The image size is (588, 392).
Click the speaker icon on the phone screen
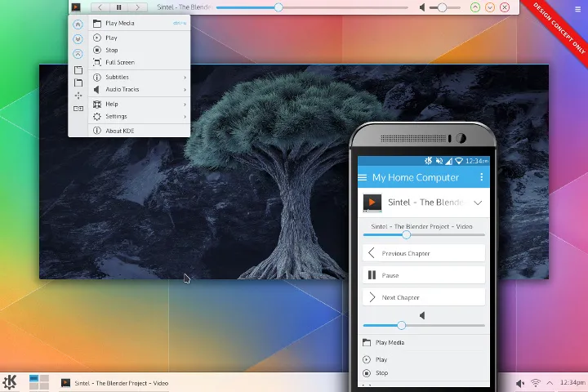pos(422,315)
